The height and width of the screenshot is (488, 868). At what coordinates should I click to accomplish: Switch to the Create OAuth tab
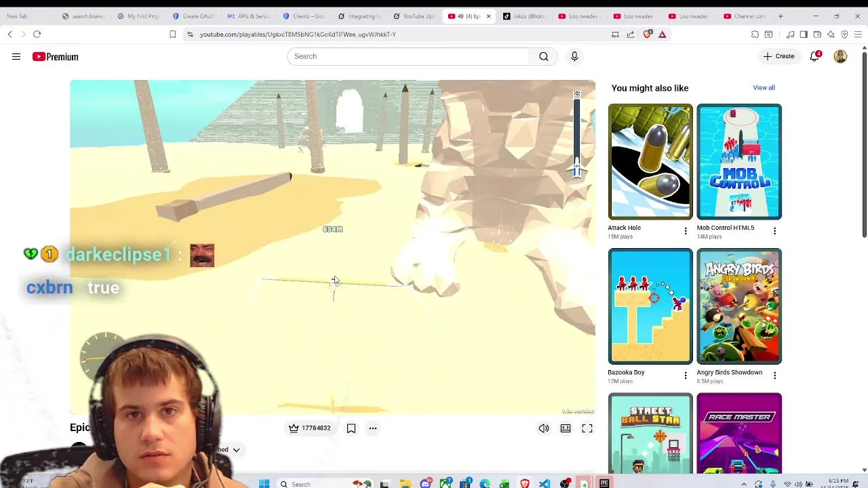[x=193, y=16]
